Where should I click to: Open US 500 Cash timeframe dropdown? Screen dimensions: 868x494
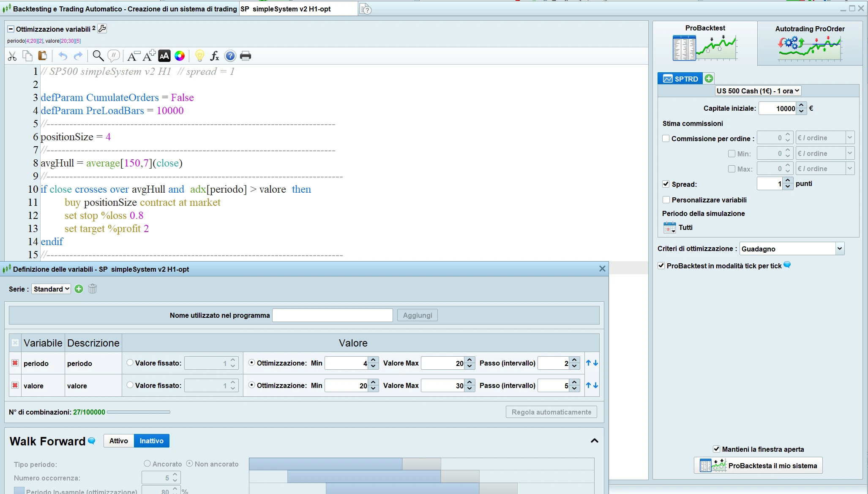(758, 91)
